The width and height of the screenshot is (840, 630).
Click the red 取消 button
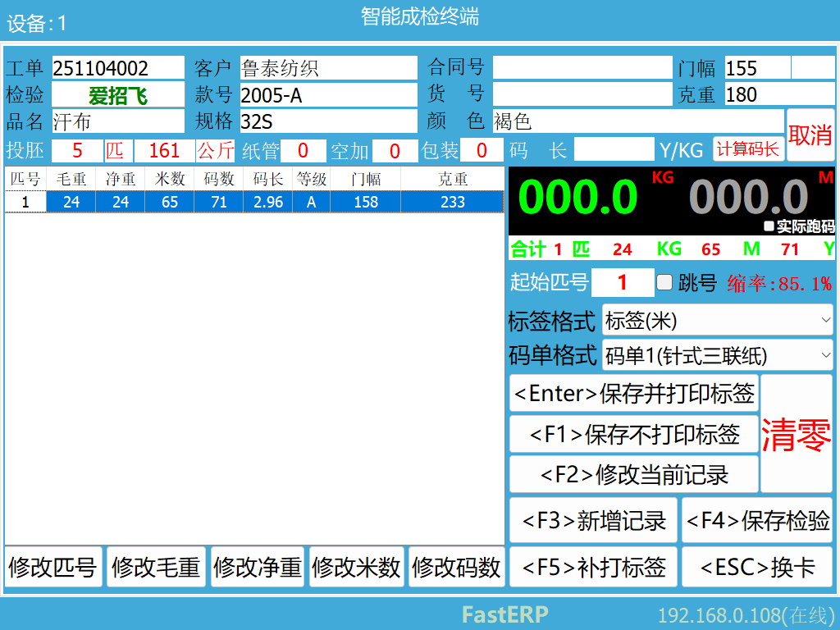pos(810,135)
